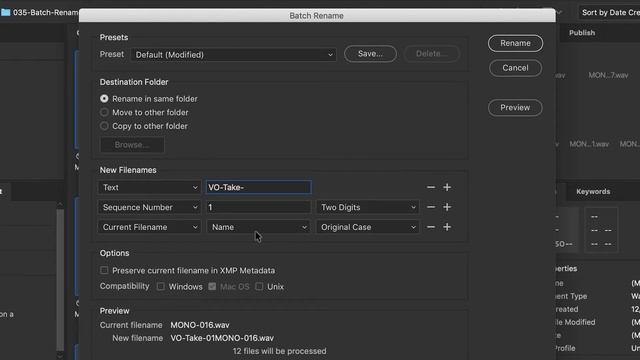Click the 12 files will be processed text
Image resolution: width=640 pixels, height=360 pixels.
280,351
